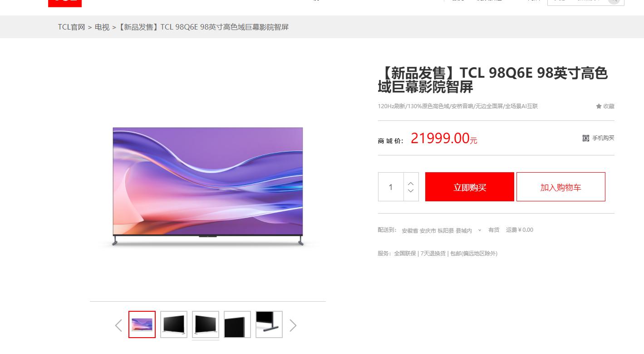The height and width of the screenshot is (354, 644).
Task: Select the fourth TV back-view thumbnail
Action: 237,324
